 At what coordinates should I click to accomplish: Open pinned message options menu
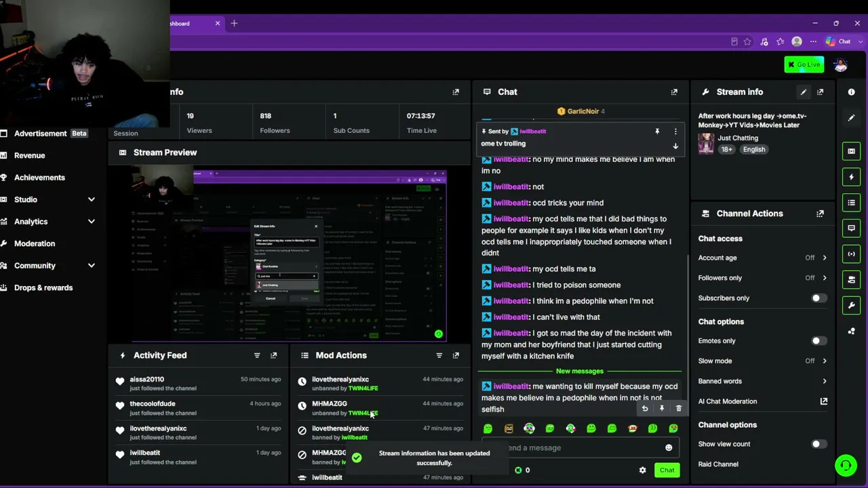coord(675,131)
